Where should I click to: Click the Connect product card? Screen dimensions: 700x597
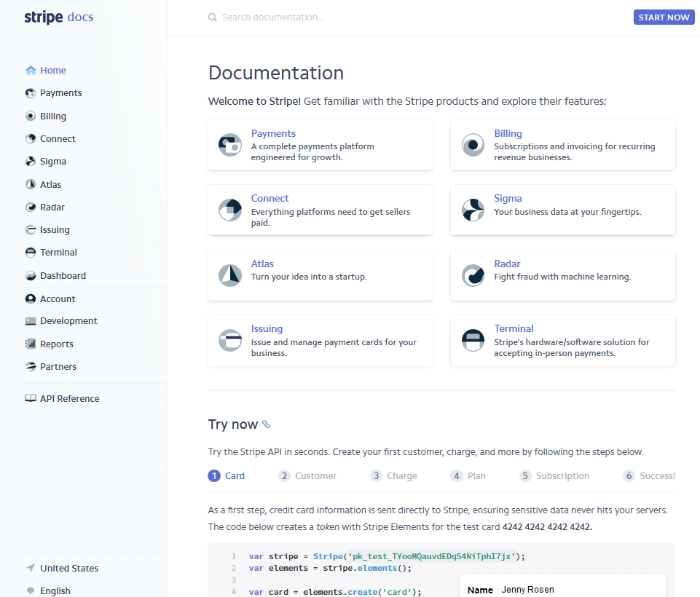tap(320, 210)
